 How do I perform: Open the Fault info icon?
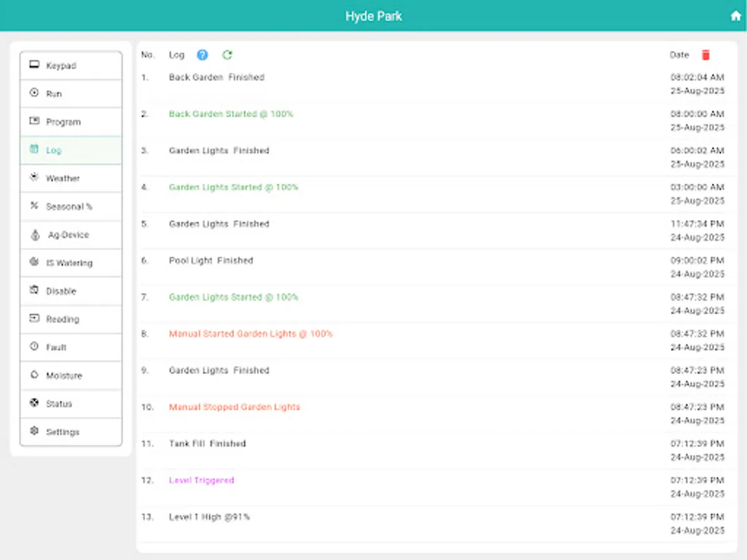[x=34, y=347]
